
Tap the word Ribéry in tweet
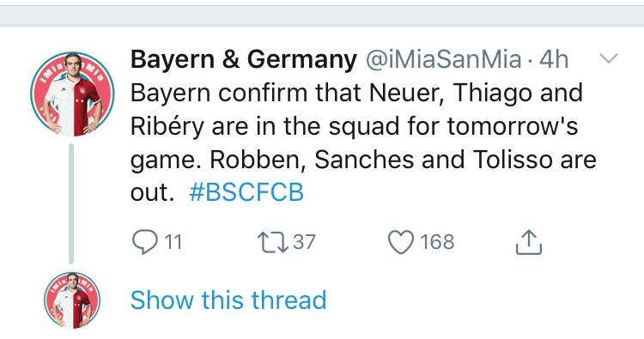tap(167, 126)
